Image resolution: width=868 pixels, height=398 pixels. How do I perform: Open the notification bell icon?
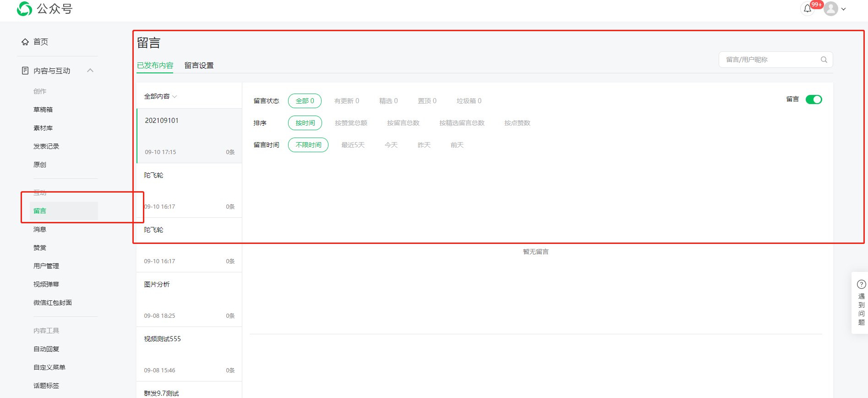(x=808, y=9)
